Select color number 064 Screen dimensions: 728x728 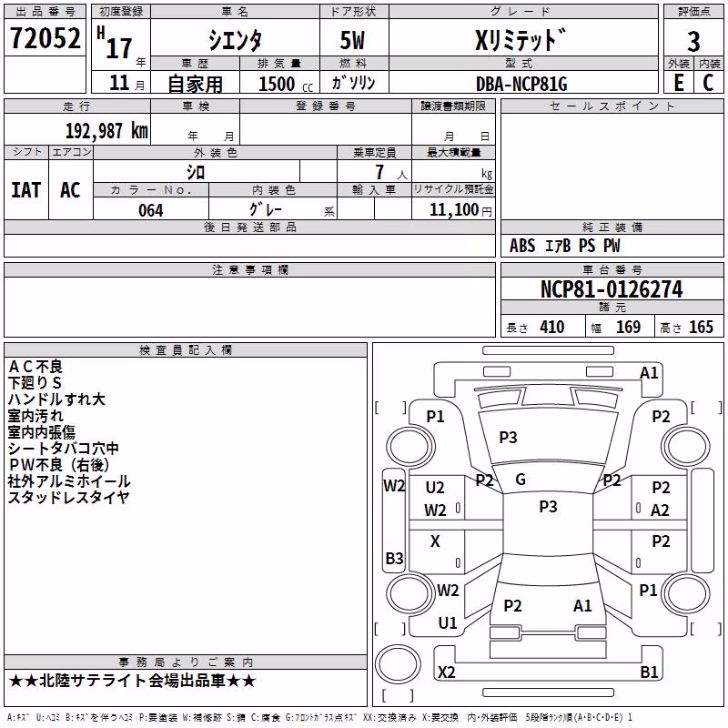tap(150, 210)
